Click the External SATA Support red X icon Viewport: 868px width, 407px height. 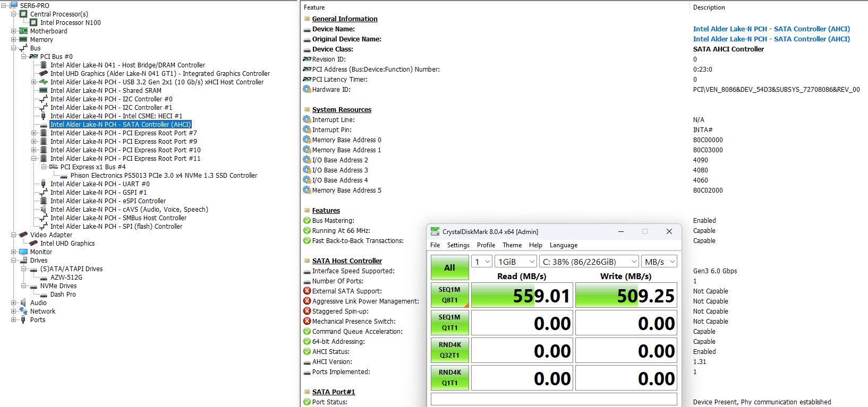(307, 291)
